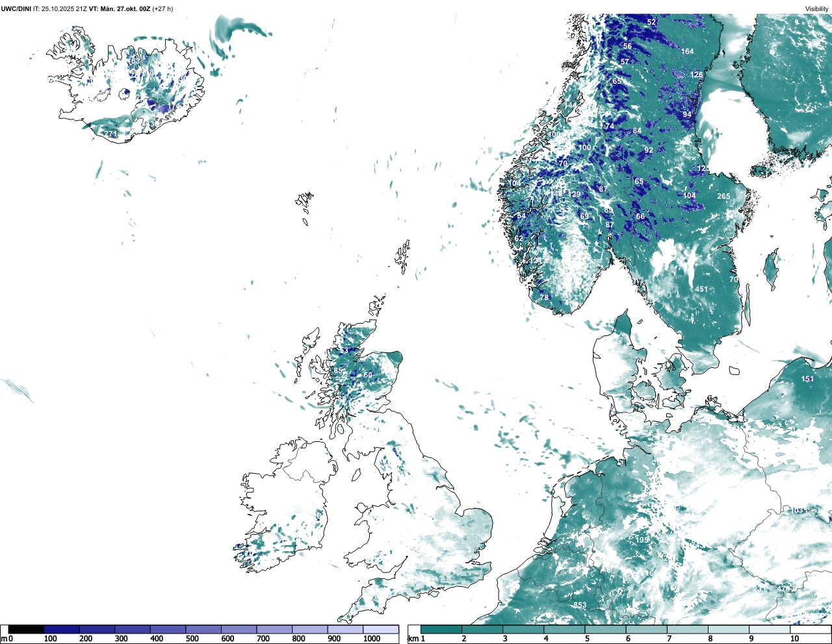Click visibility value '60' in Scotland

pyautogui.click(x=368, y=375)
